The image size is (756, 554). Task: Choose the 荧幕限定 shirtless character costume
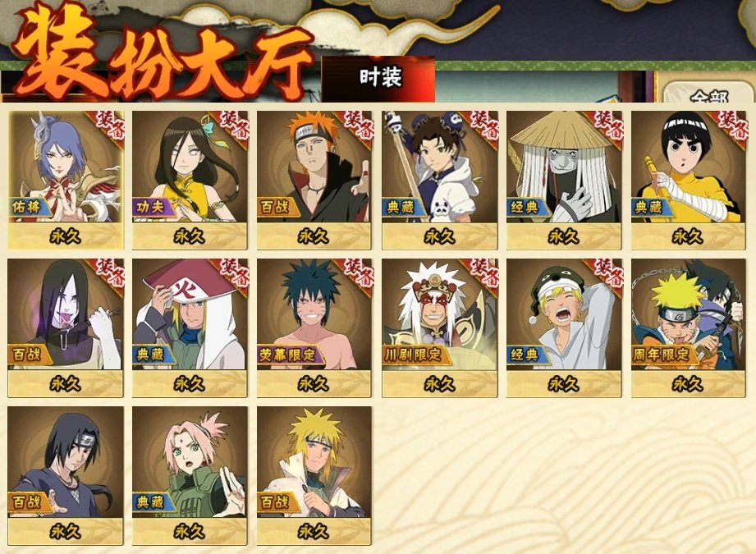coord(314,327)
